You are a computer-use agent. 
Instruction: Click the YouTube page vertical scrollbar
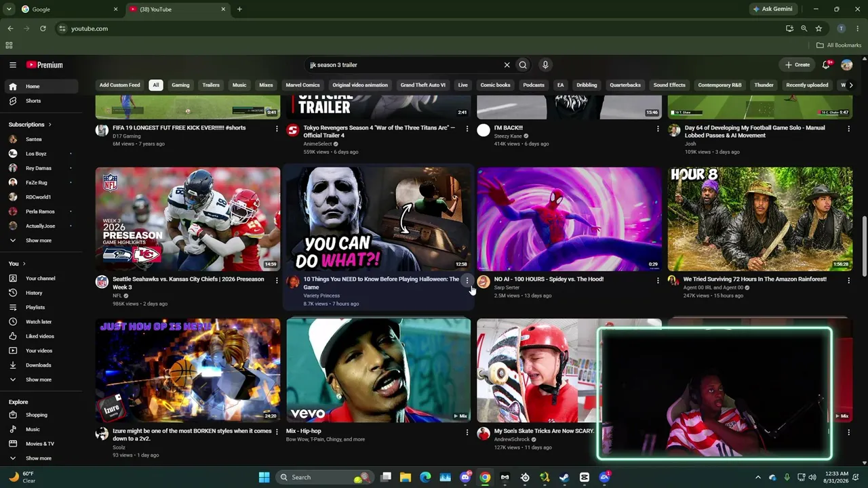[864, 246]
